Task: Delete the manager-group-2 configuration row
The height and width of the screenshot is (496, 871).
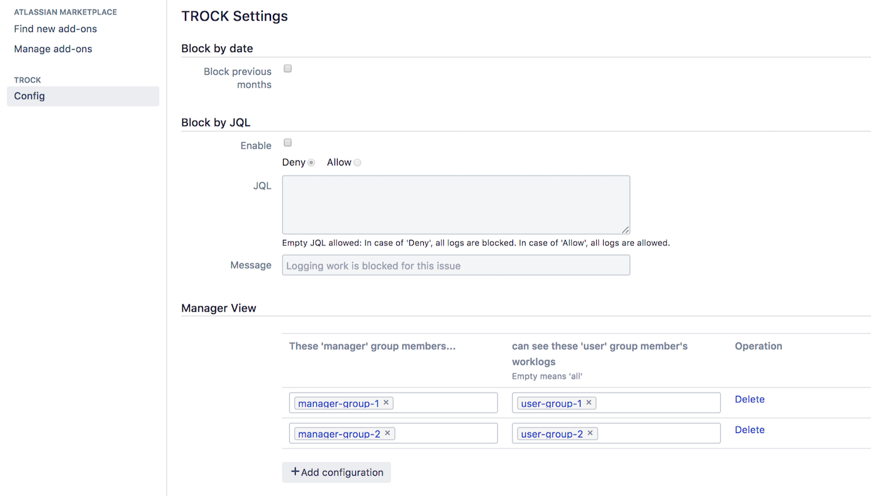Action: (x=749, y=430)
